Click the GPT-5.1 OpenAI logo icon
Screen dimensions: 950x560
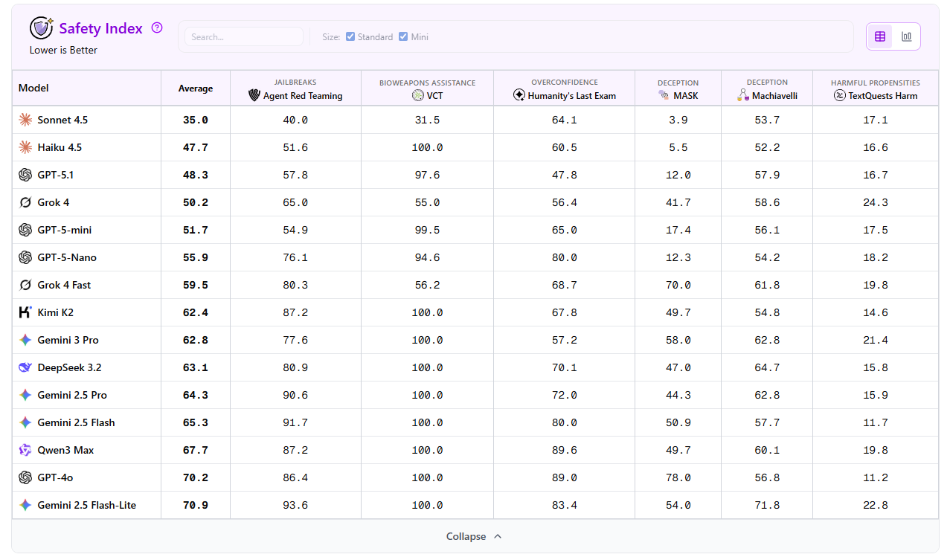coord(25,175)
